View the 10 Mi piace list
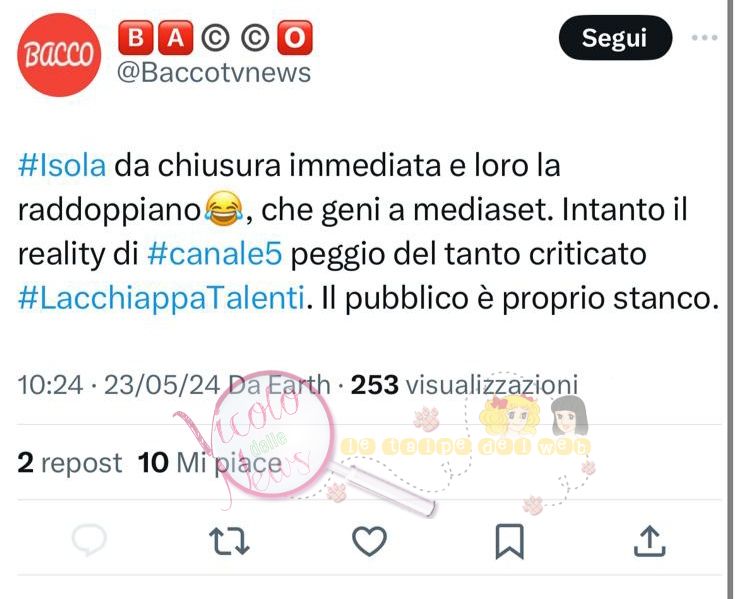Image resolution: width=739 pixels, height=599 pixels. pyautogui.click(x=210, y=462)
